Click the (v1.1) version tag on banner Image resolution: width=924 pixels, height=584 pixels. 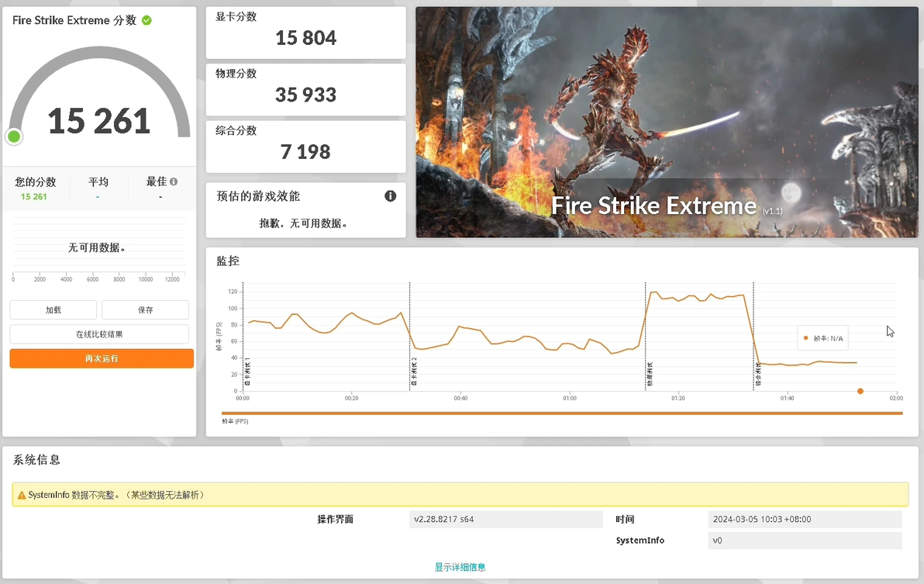click(x=773, y=211)
